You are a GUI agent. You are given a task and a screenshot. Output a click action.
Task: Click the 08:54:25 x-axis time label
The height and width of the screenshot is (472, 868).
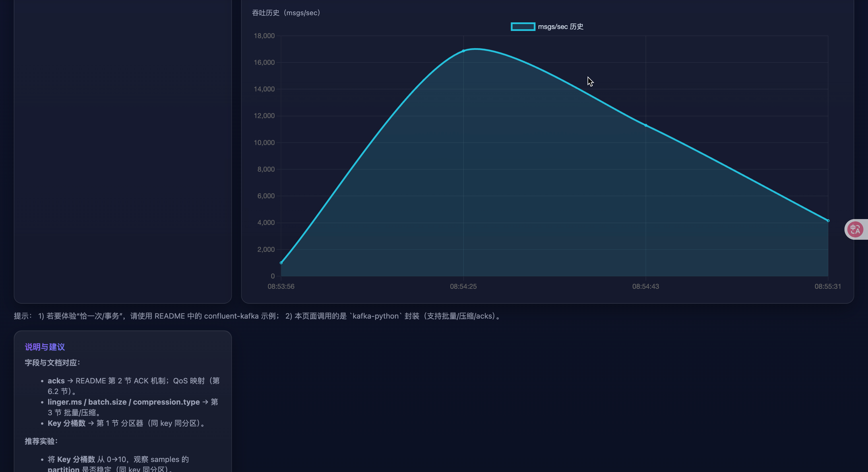[x=463, y=286]
